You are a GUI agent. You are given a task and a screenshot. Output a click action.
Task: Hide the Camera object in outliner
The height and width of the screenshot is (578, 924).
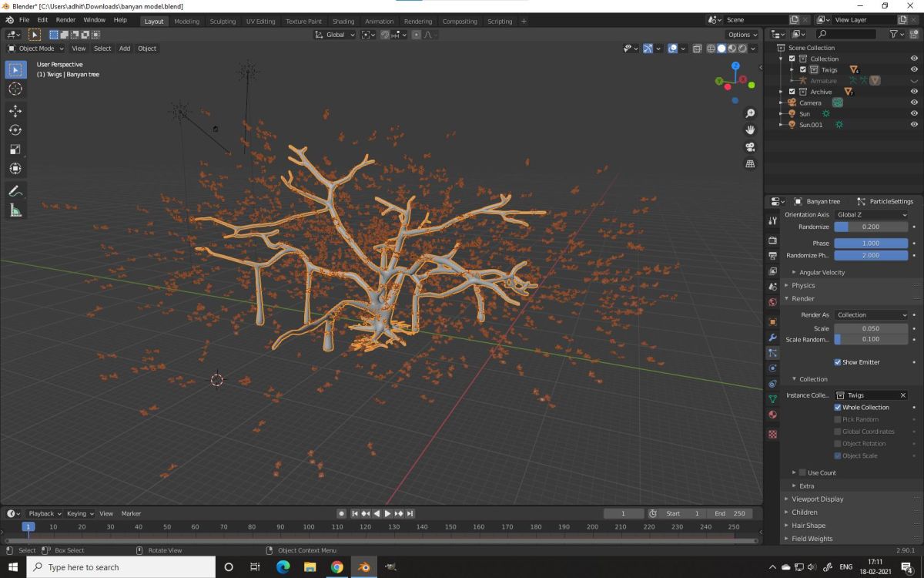pyautogui.click(x=914, y=102)
